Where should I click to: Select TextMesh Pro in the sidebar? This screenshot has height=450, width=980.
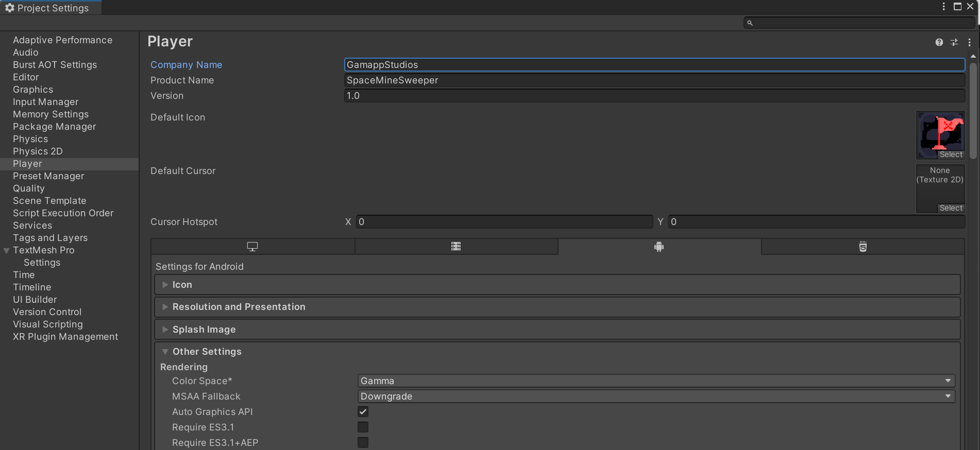(x=44, y=250)
